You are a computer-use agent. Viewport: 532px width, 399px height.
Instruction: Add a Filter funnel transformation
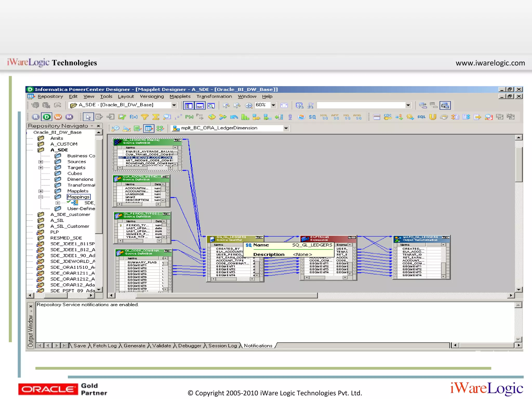tap(145, 117)
